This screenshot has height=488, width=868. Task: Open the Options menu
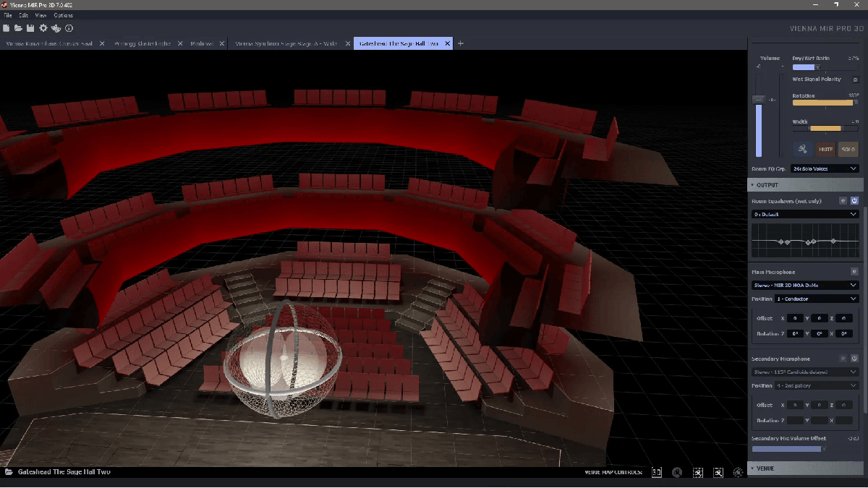click(x=63, y=15)
